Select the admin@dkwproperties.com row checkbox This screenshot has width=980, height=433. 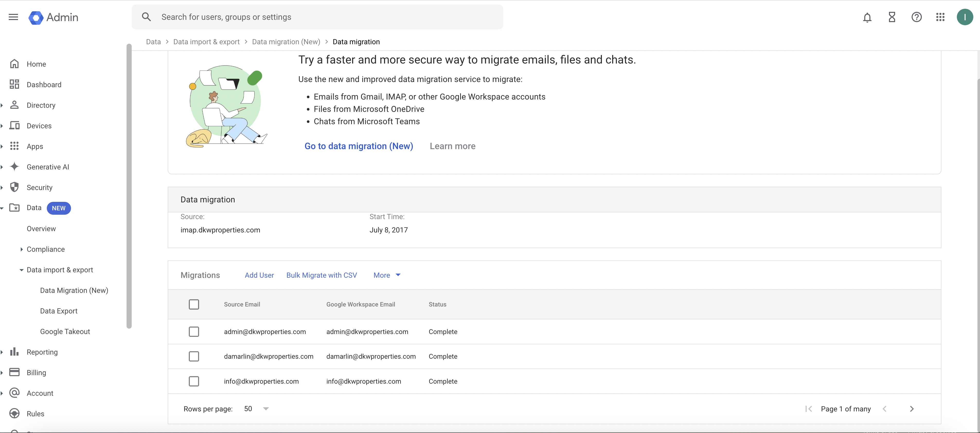tap(194, 331)
